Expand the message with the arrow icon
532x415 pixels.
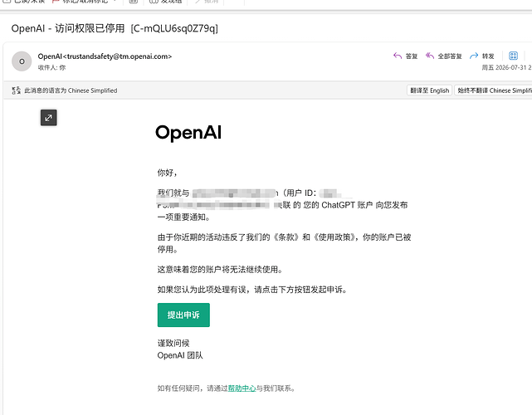tap(49, 118)
